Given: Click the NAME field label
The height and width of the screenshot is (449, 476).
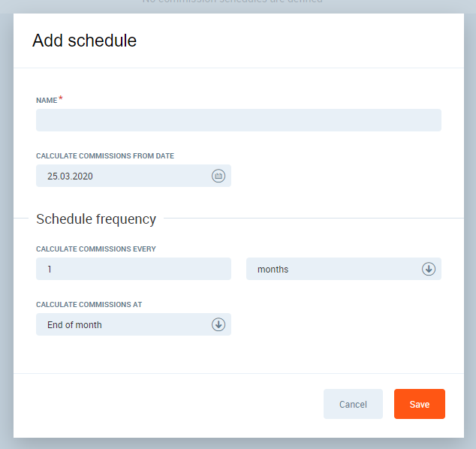Looking at the screenshot, I should pos(46,100).
